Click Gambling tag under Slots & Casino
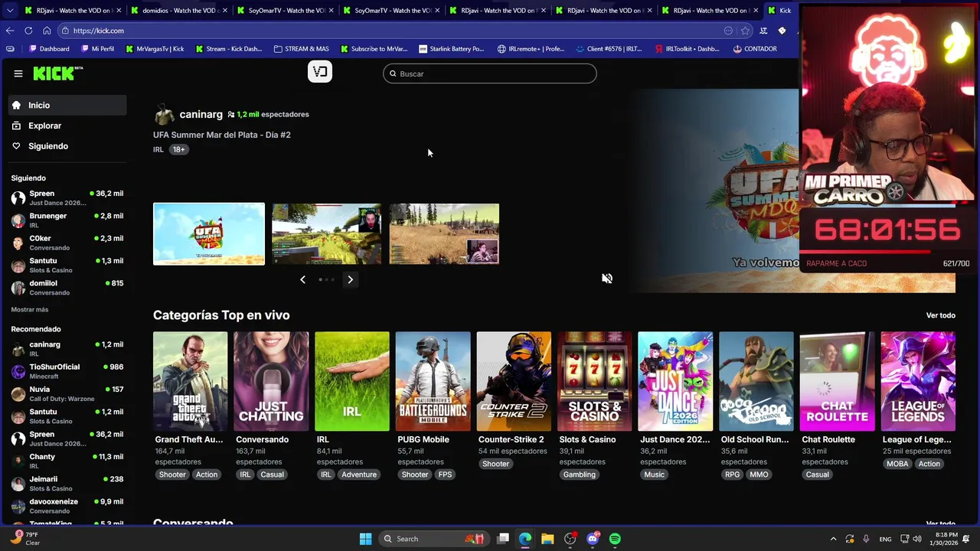This screenshot has width=980, height=551. (x=580, y=474)
